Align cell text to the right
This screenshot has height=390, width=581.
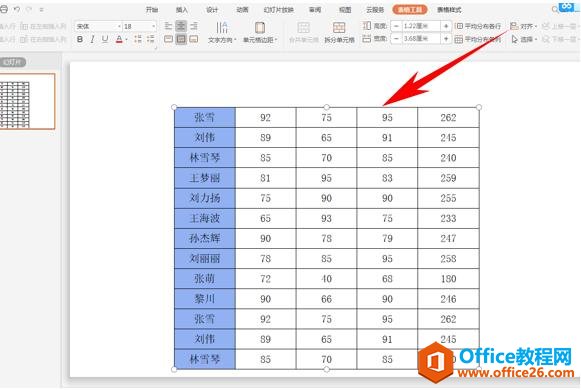[x=194, y=26]
